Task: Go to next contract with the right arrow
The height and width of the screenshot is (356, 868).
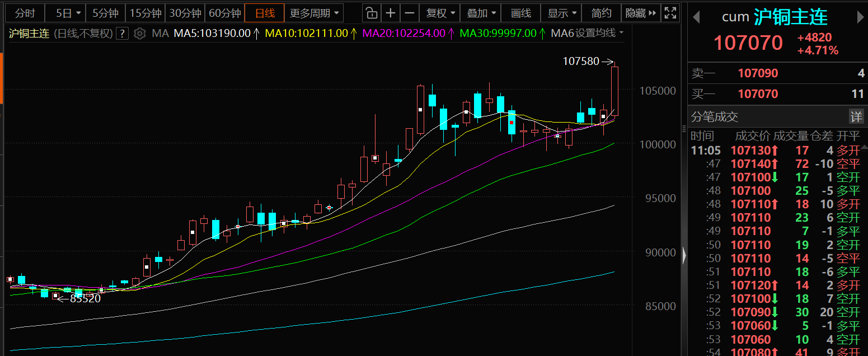Action: click(x=860, y=17)
